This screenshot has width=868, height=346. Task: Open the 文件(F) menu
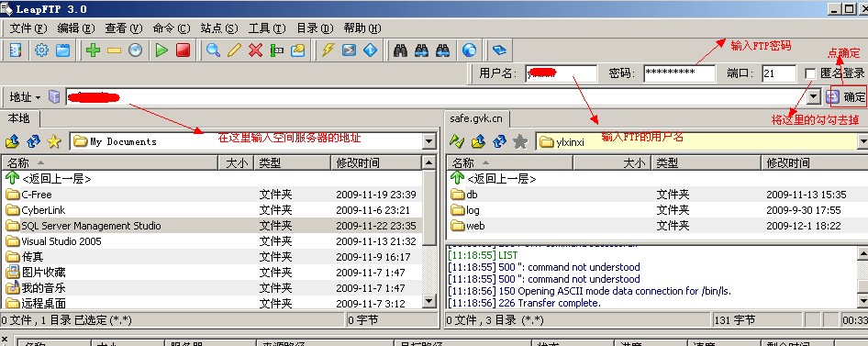[28, 28]
